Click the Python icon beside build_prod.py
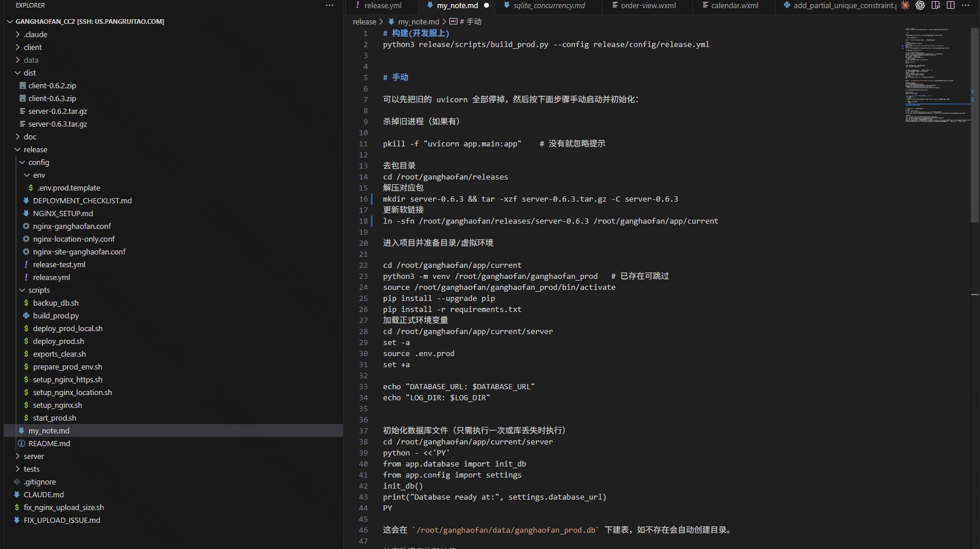The image size is (980, 549). point(26,315)
